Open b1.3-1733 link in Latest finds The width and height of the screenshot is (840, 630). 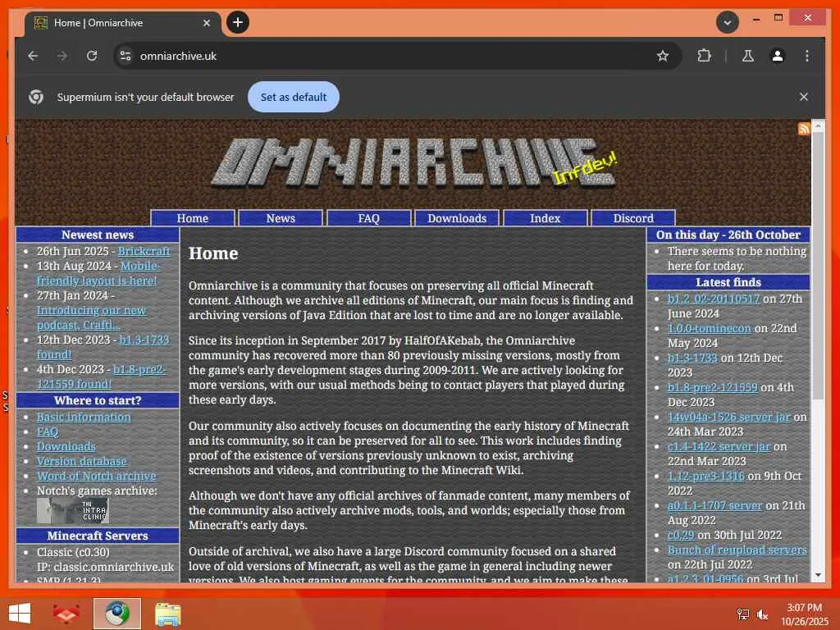point(692,358)
